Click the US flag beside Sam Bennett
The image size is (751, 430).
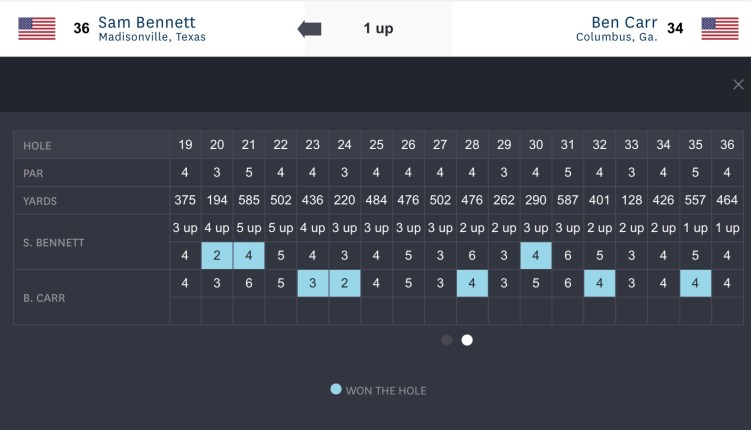point(37,28)
